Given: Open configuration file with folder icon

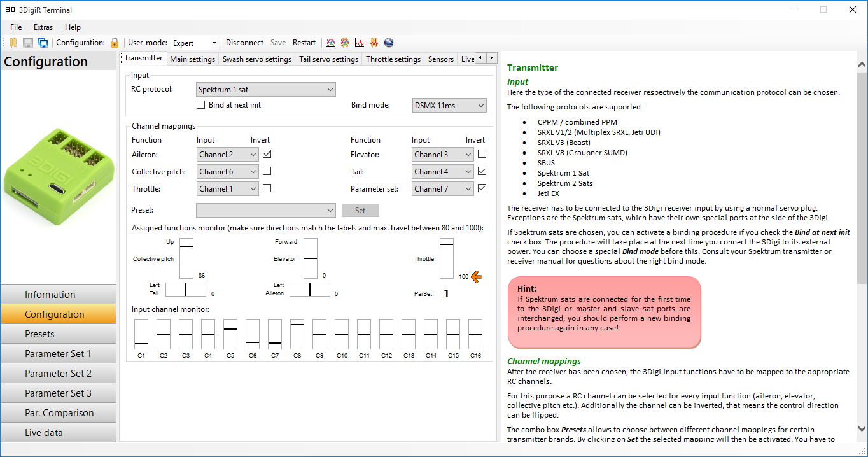Looking at the screenshot, I should [14, 43].
